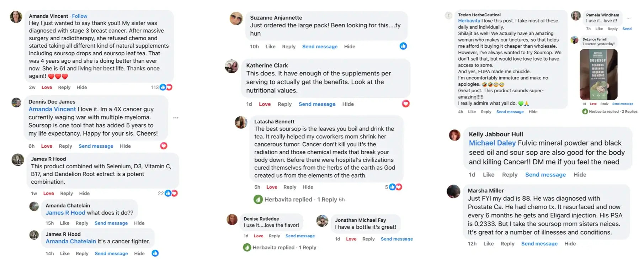Click Amanda Vincent's profile picture

16,17
